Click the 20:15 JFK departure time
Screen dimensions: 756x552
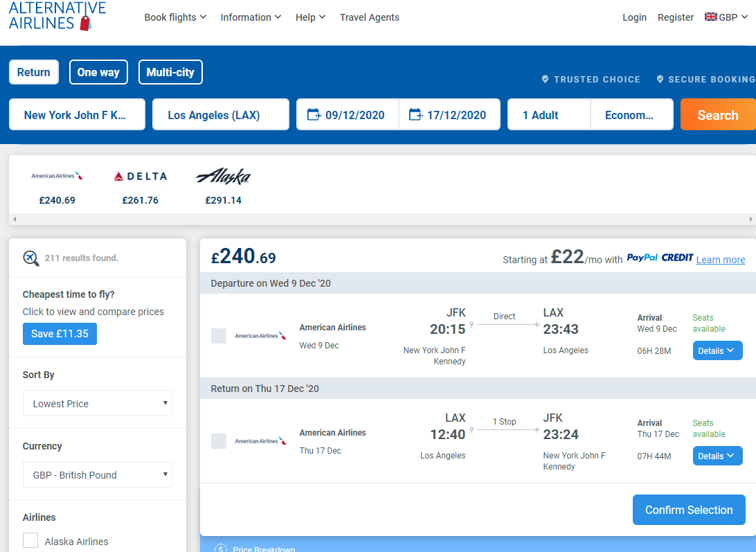448,329
